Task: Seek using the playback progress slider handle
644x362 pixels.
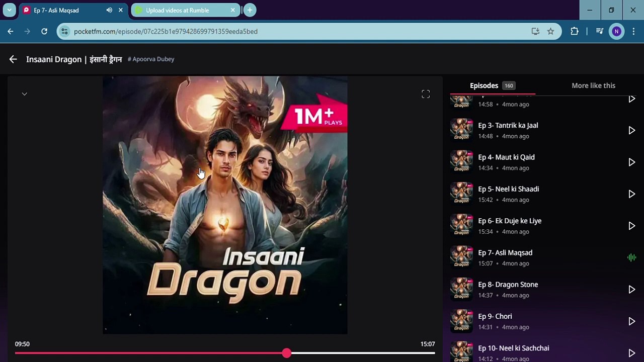Action: coord(286,353)
